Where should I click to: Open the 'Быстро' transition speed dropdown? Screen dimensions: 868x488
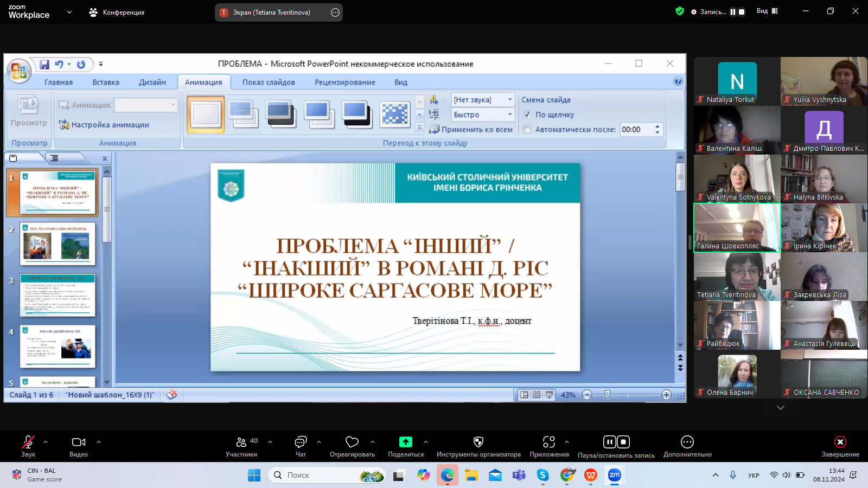483,114
